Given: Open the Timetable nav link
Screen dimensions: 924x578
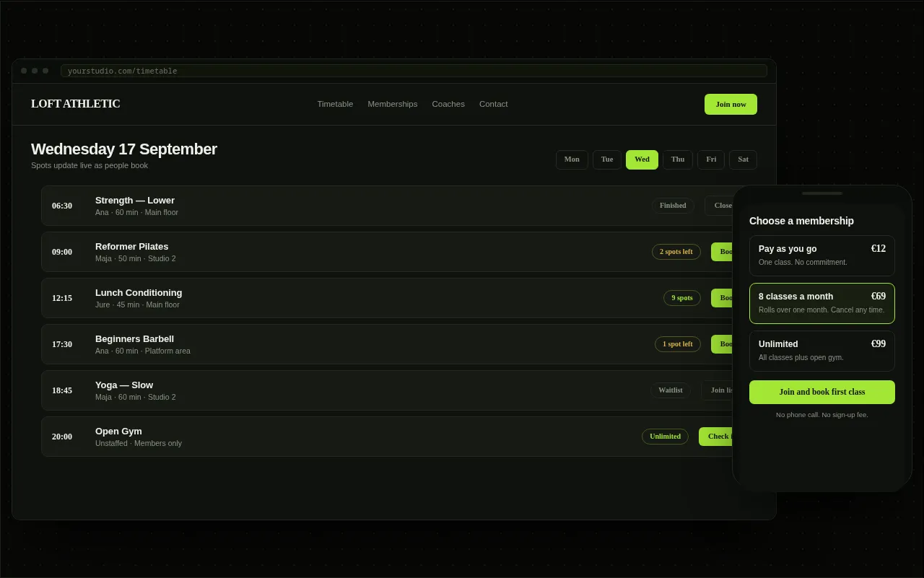Looking at the screenshot, I should [335, 104].
